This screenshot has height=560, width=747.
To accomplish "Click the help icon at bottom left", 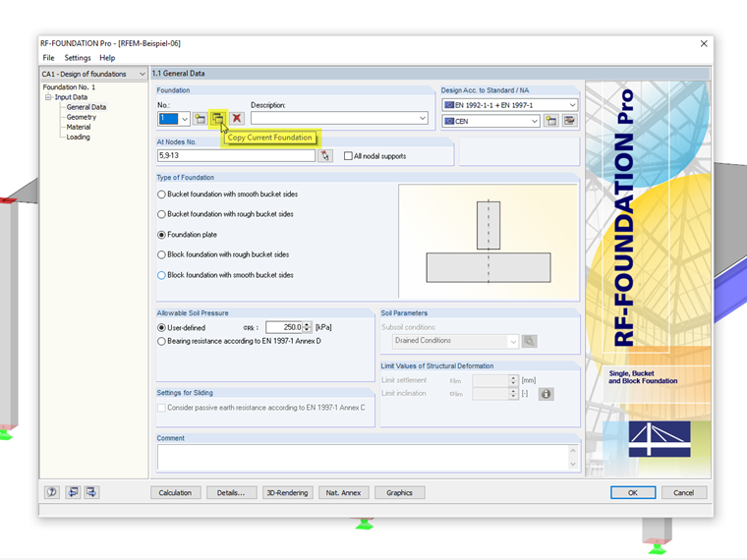I will pos(52,492).
